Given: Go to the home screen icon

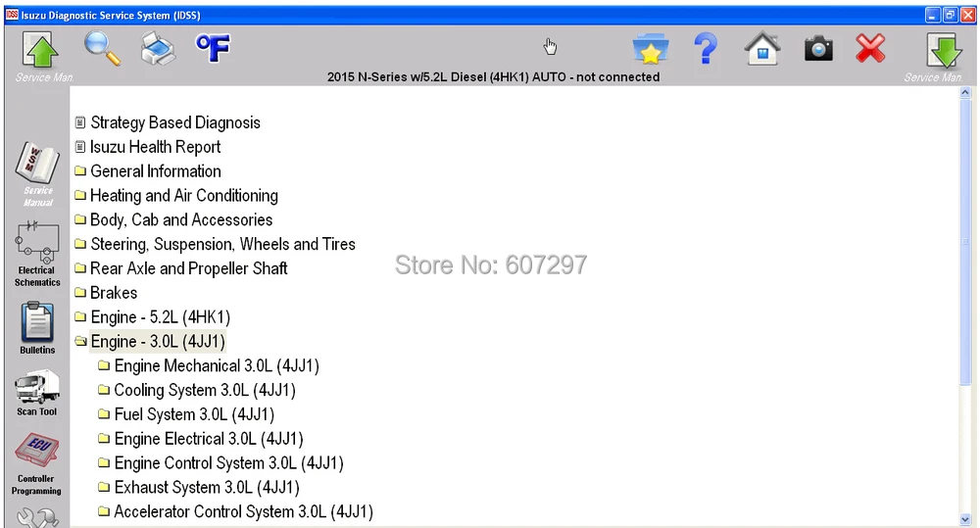Looking at the screenshot, I should pos(762,49).
